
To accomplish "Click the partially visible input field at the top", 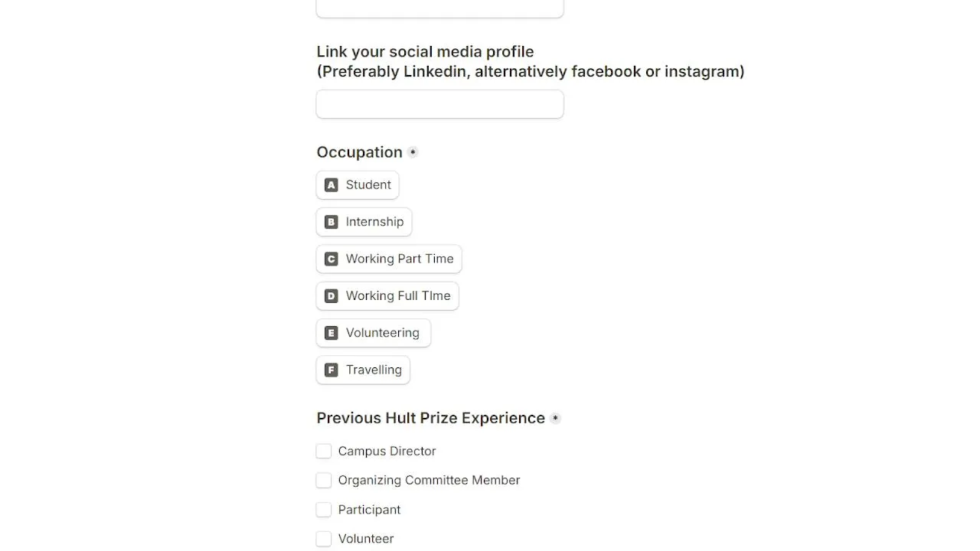I will click(440, 8).
